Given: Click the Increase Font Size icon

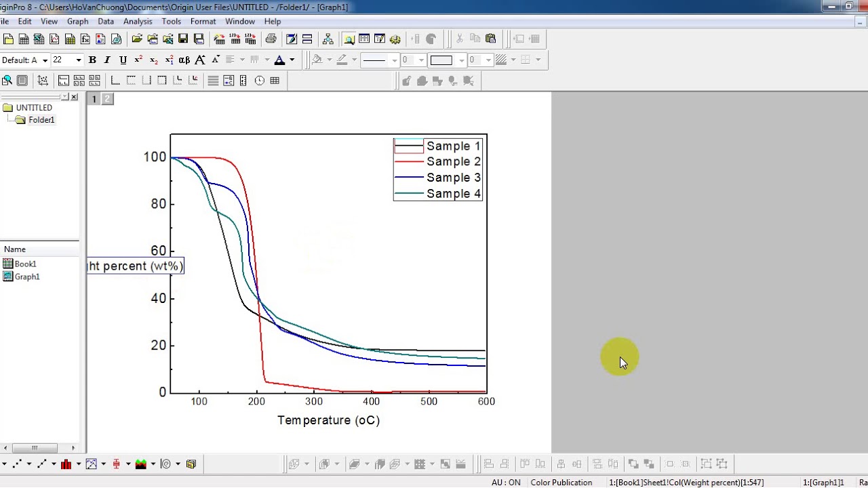Looking at the screenshot, I should click(x=200, y=60).
